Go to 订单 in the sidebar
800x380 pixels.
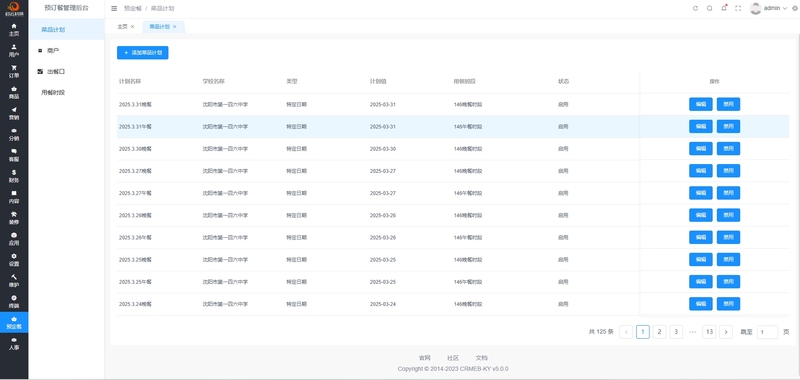tap(14, 71)
